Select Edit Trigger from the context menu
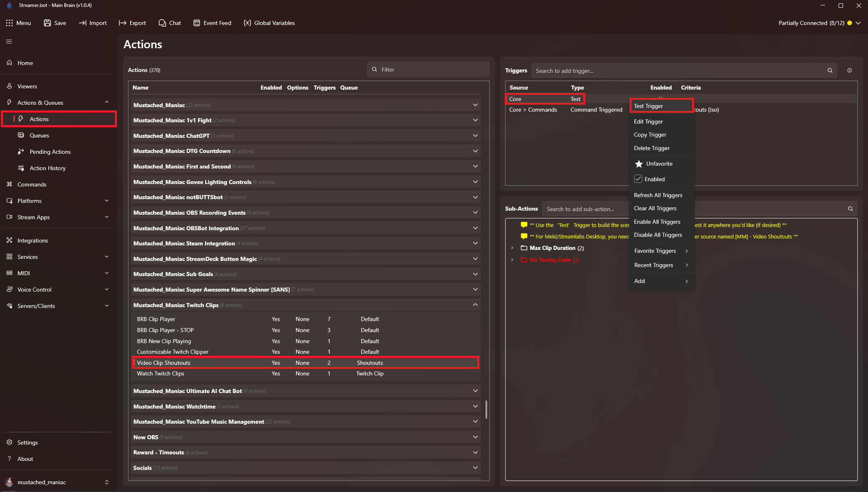Viewport: 868px width, 492px height. click(x=648, y=121)
